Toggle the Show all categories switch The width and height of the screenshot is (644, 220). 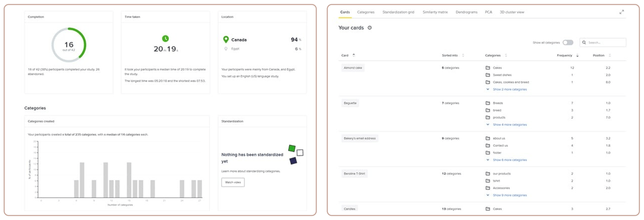click(x=568, y=42)
